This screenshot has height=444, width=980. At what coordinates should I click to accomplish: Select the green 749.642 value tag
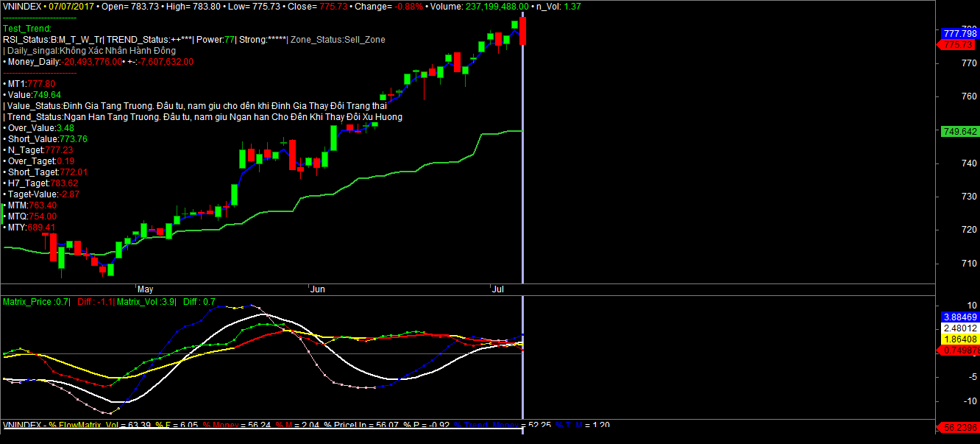(x=959, y=131)
